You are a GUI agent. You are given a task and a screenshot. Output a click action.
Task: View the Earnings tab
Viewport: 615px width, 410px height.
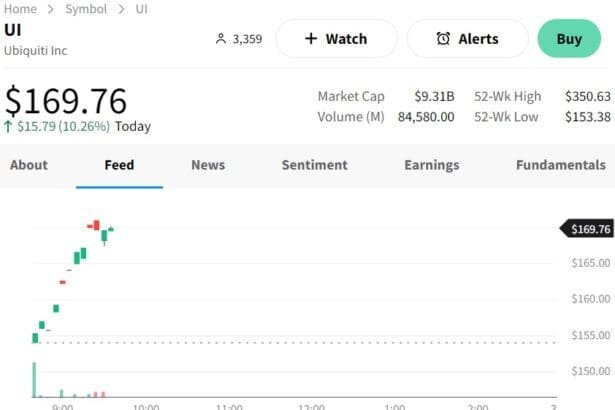431,165
